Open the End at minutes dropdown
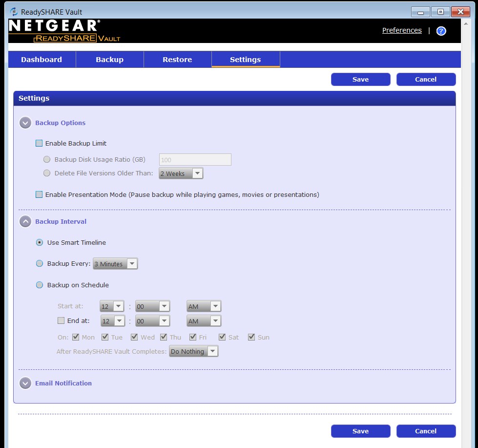Viewport: 478px width, 448px height. 152,321
